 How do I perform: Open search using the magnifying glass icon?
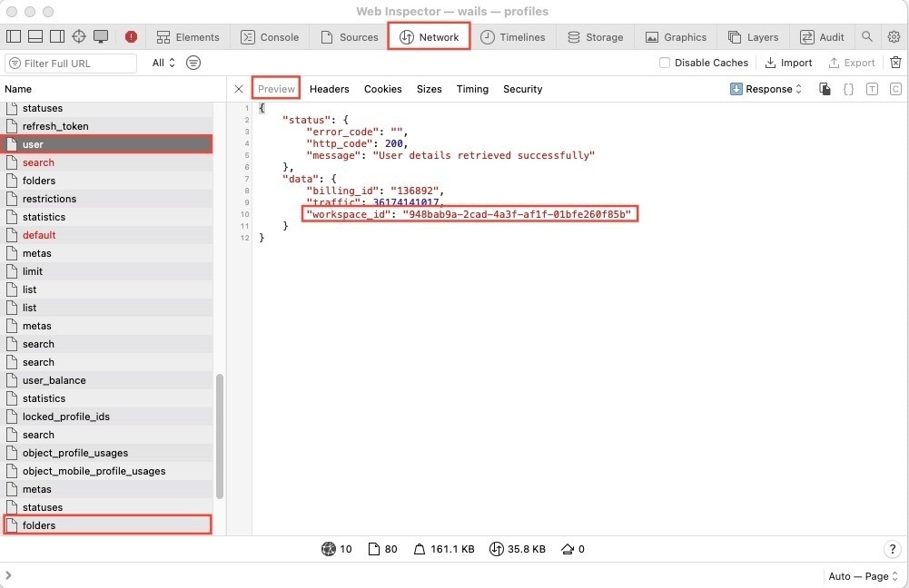(868, 37)
